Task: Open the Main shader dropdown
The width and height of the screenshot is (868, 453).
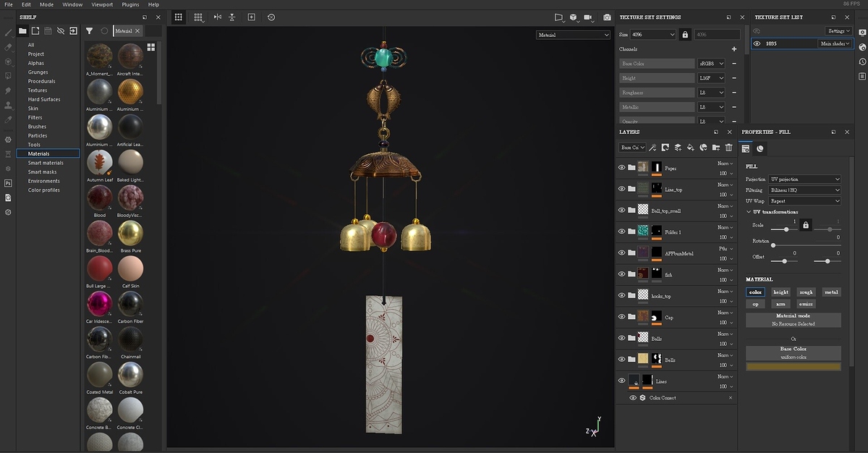Action: click(x=835, y=43)
